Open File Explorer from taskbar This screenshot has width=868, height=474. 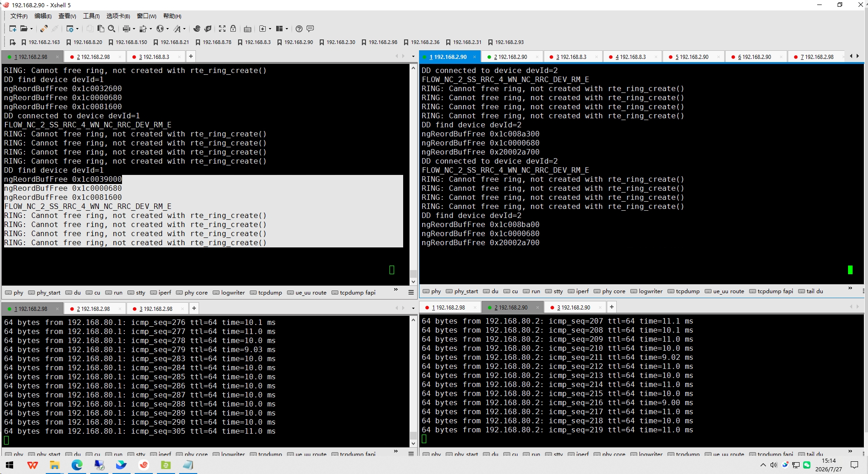(x=55, y=465)
